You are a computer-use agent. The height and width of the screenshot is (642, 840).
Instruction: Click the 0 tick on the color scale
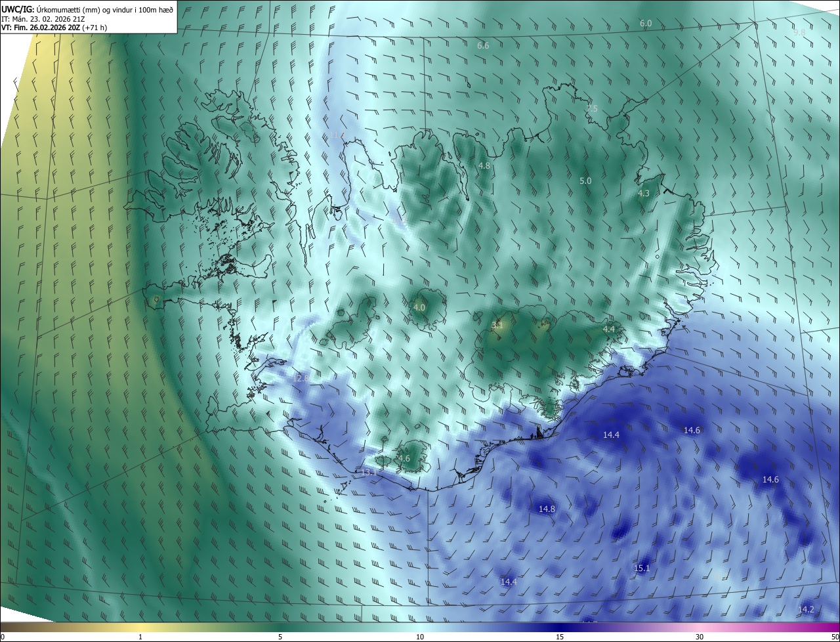point(3,637)
